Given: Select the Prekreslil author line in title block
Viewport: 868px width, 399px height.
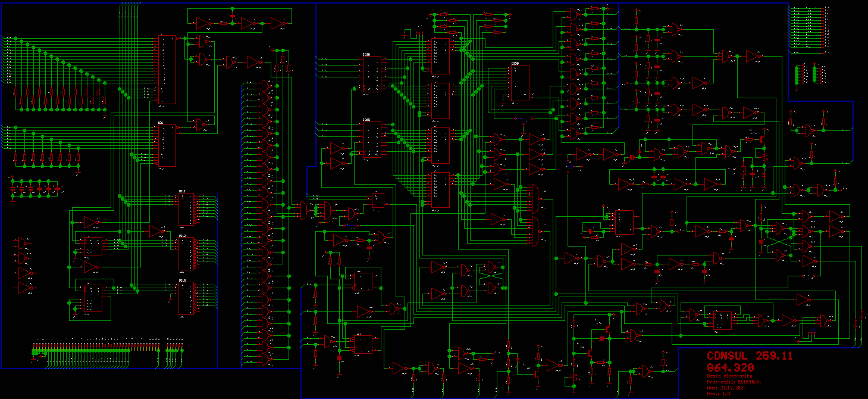Looking at the screenshot, I should (734, 381).
